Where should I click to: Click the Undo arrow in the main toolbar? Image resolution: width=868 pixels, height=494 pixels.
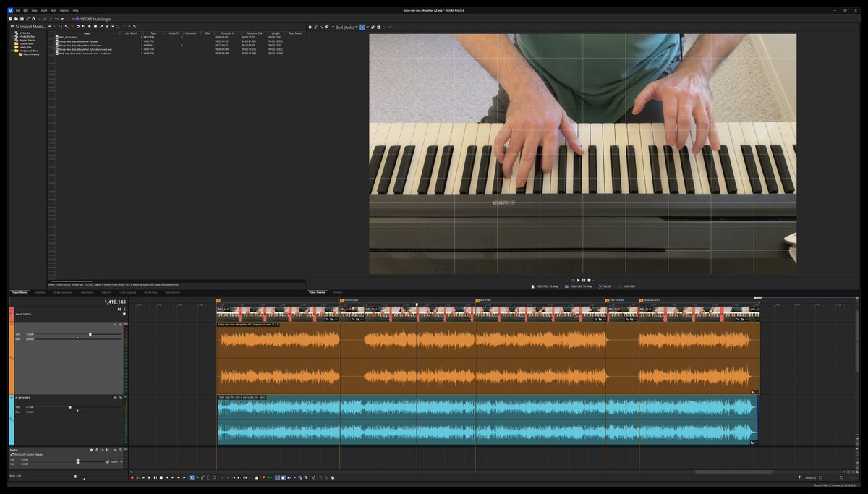pos(56,19)
